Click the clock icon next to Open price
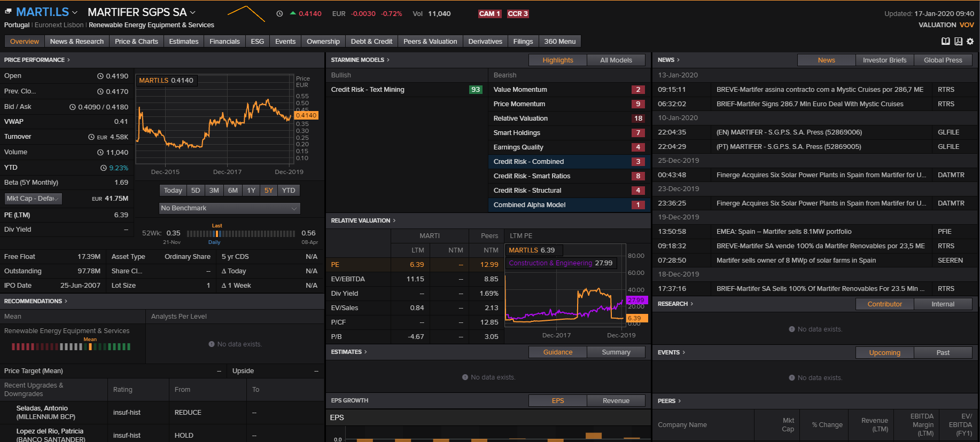The width and height of the screenshot is (980, 442). pyautogui.click(x=100, y=76)
